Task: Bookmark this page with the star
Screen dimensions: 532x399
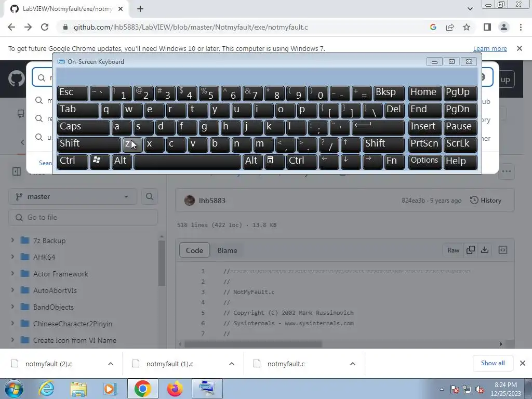Action: [x=467, y=27]
